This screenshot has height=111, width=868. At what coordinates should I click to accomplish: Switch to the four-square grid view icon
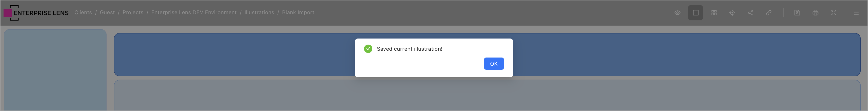[714, 13]
